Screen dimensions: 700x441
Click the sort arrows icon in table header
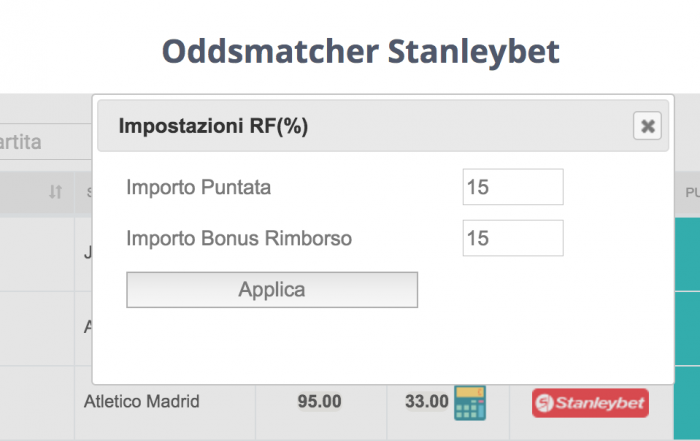[x=55, y=192]
